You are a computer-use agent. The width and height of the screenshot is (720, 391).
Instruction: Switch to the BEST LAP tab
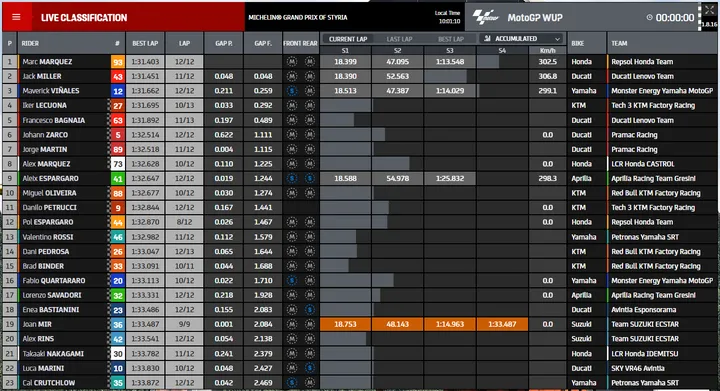coord(451,39)
